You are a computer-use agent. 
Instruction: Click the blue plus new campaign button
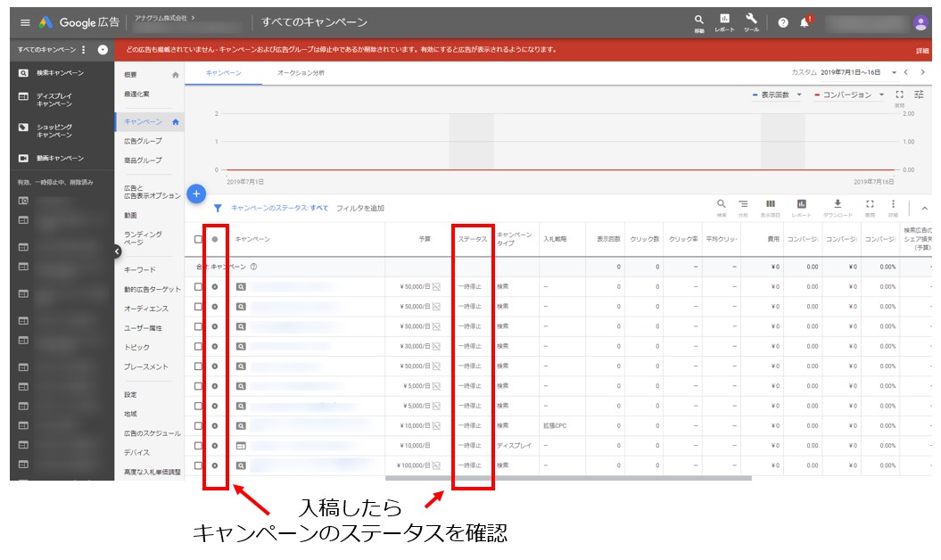[x=197, y=193]
